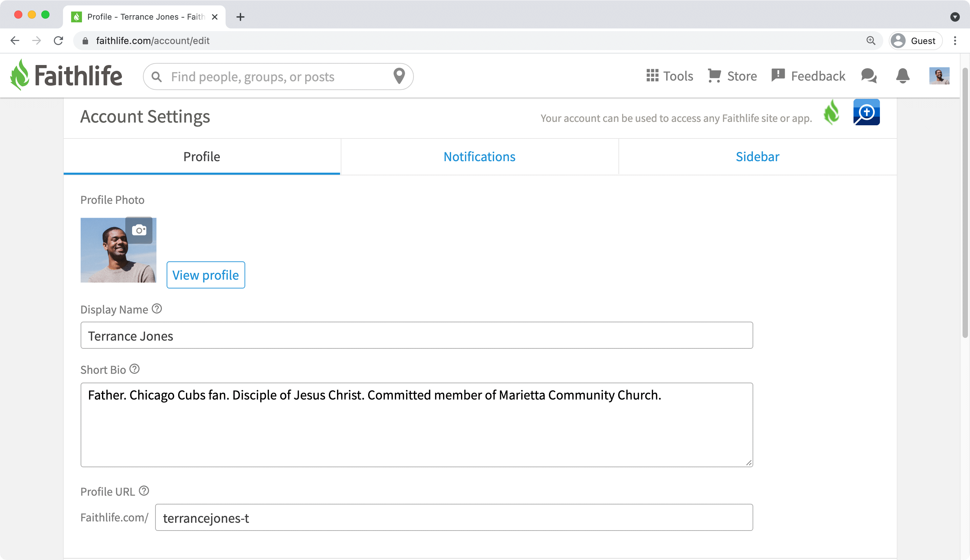Open the user avatar menu in header

coord(939,76)
